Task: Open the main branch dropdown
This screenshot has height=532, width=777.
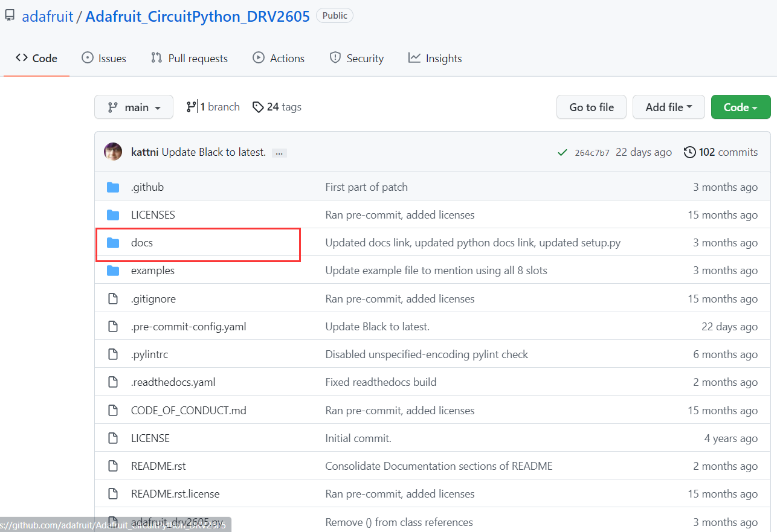Action: tap(134, 107)
